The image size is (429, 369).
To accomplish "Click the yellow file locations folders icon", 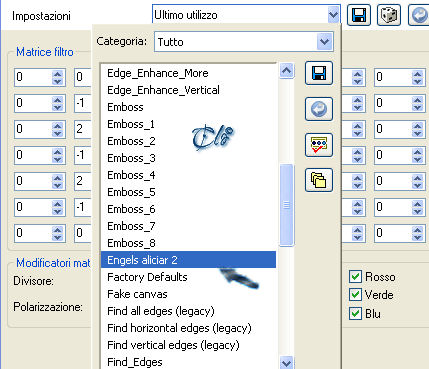I will (319, 180).
